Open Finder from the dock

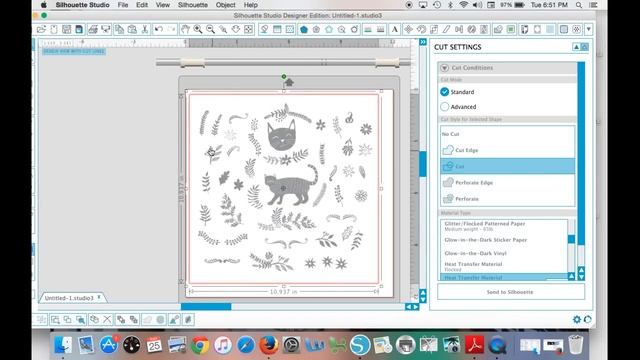pyautogui.click(x=63, y=345)
